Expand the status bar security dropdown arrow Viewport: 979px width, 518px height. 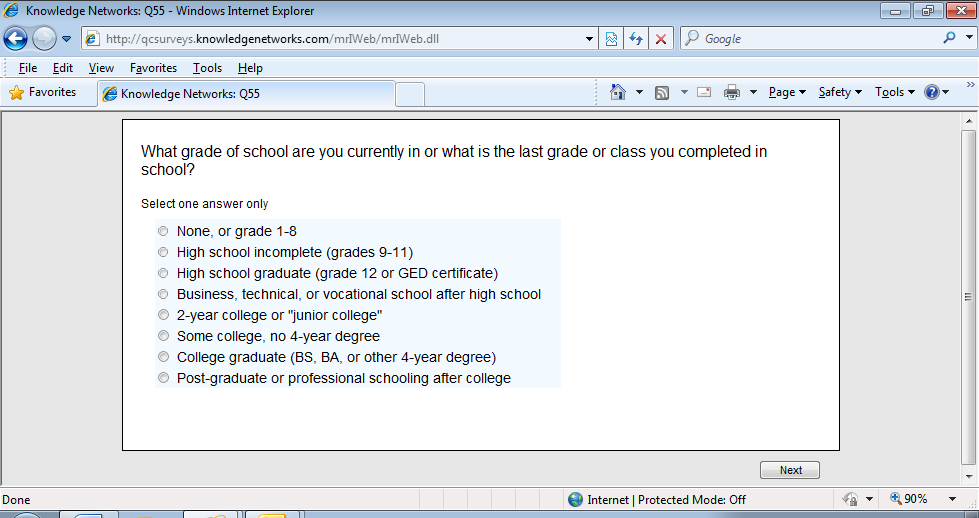tap(869, 499)
